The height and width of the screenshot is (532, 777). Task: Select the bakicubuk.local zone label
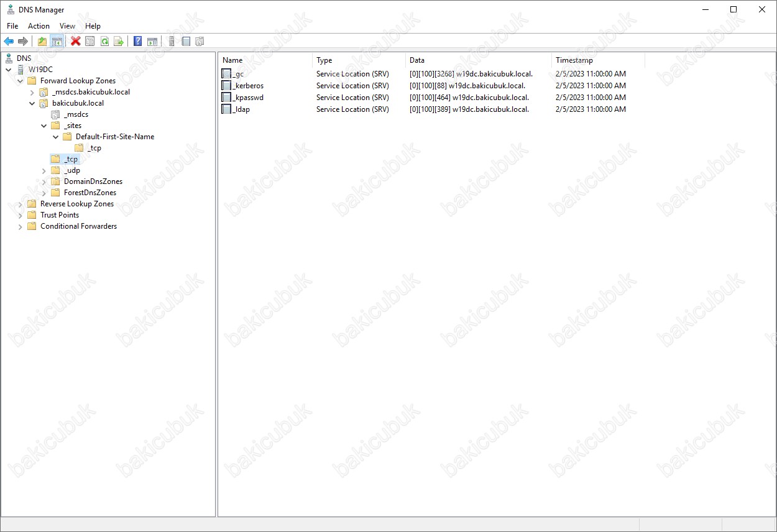pos(78,103)
